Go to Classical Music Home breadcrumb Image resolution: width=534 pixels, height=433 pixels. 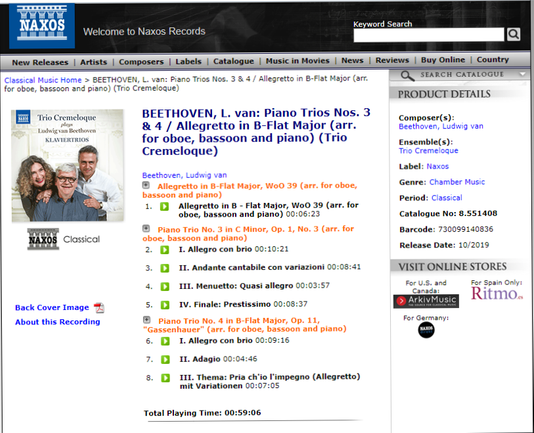(x=43, y=80)
